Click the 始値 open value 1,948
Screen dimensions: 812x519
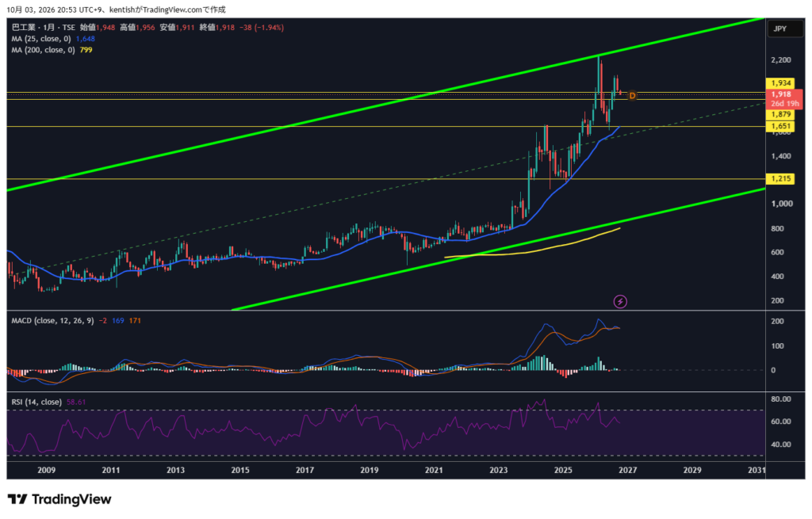[x=105, y=28]
